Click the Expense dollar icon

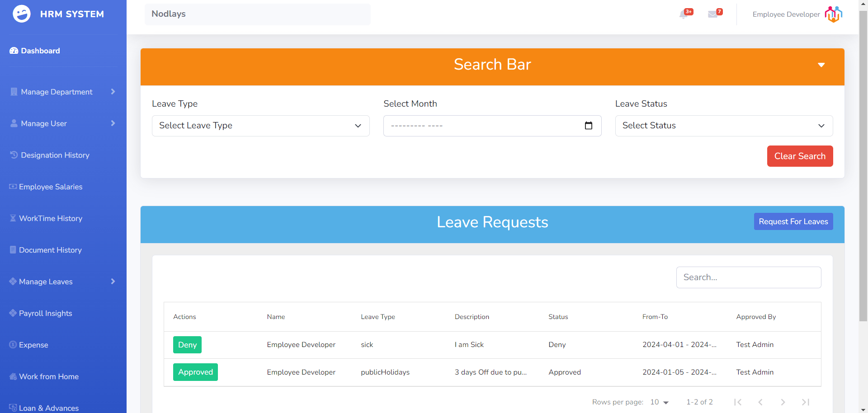[13, 345]
